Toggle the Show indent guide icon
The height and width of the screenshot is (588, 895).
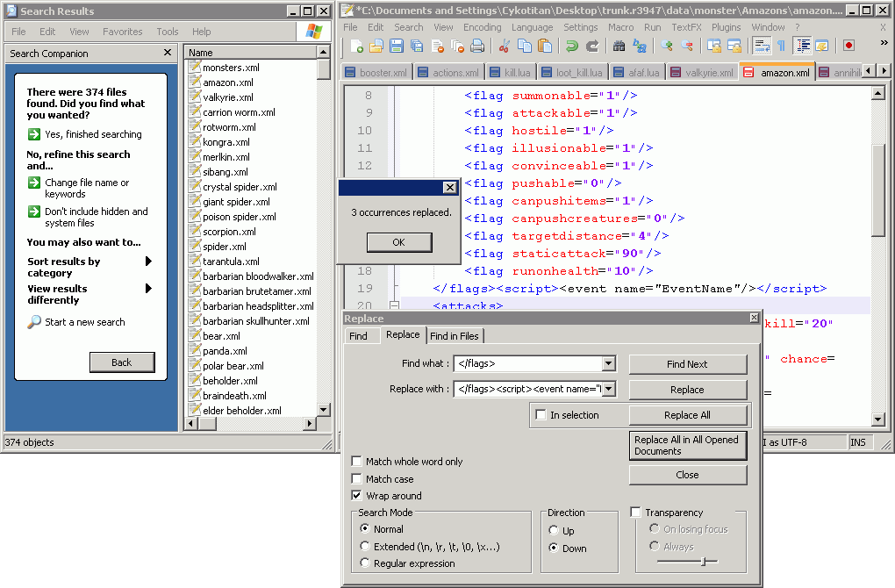802,47
